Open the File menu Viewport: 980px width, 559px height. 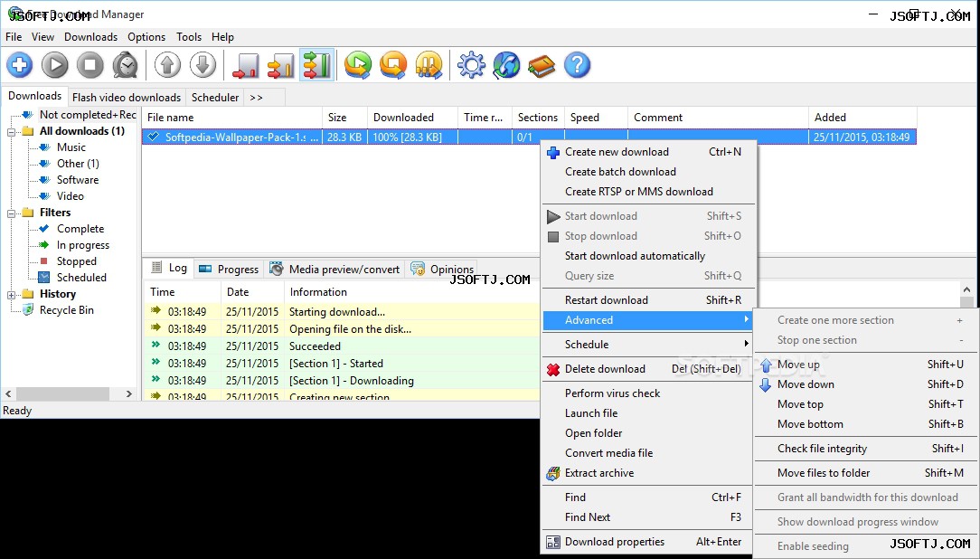coord(14,37)
